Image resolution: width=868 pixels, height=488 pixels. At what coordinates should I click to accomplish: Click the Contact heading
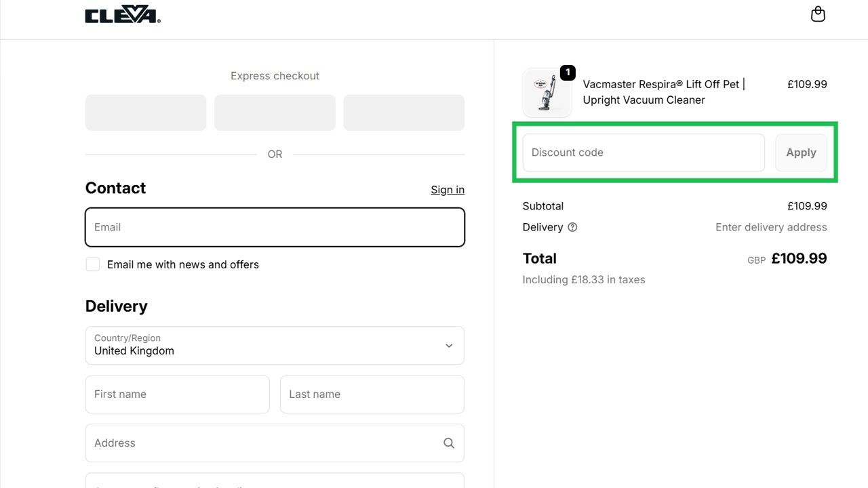[115, 188]
